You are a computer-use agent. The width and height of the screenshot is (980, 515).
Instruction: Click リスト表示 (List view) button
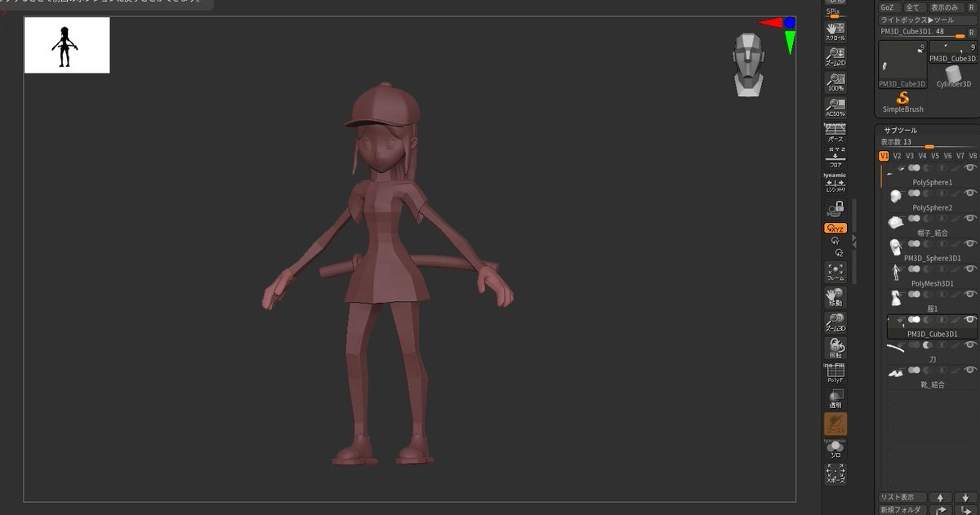pyautogui.click(x=902, y=497)
